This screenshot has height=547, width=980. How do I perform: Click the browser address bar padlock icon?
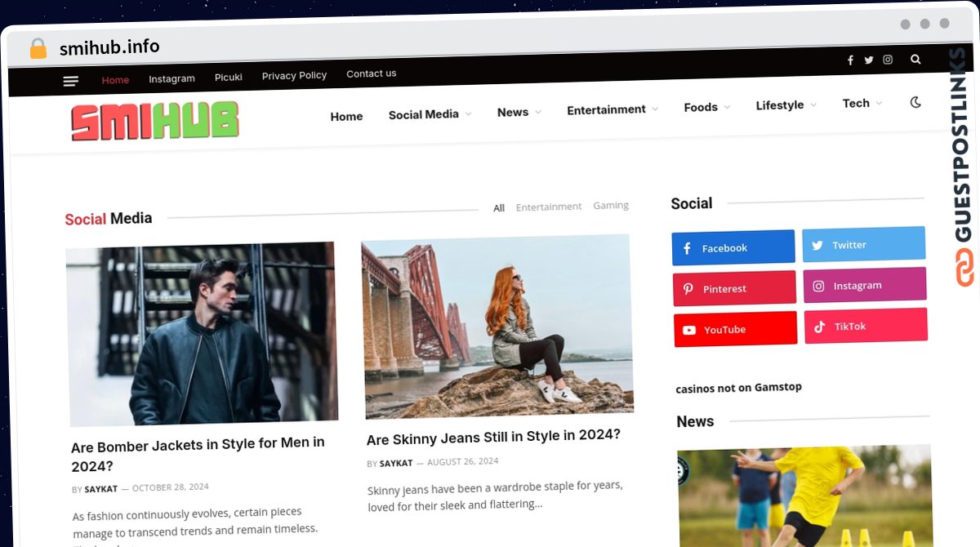(x=38, y=49)
